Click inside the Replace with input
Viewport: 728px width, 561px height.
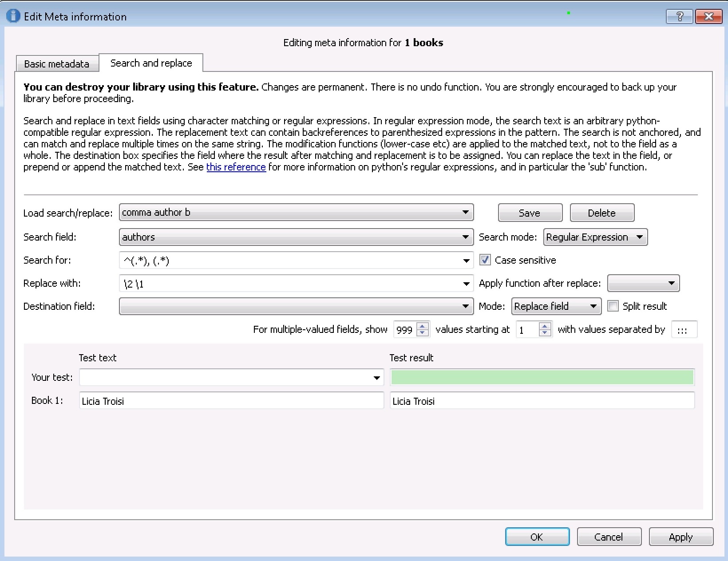(x=290, y=284)
